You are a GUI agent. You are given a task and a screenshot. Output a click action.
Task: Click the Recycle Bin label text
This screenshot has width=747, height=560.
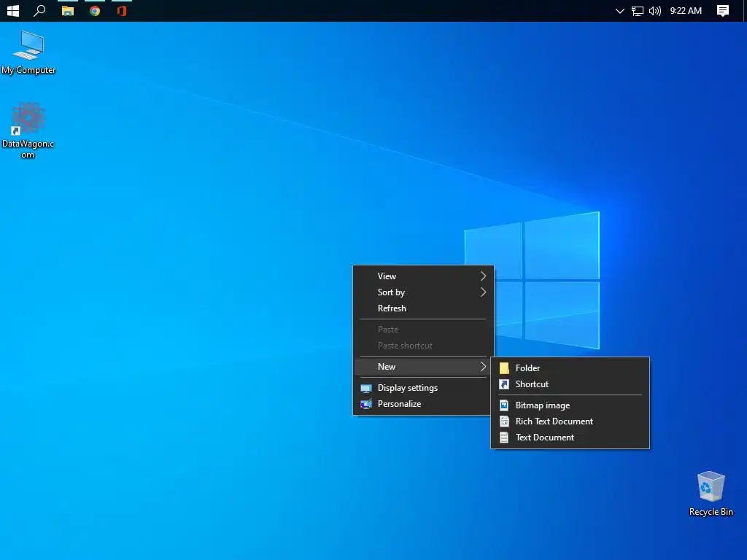(711, 512)
